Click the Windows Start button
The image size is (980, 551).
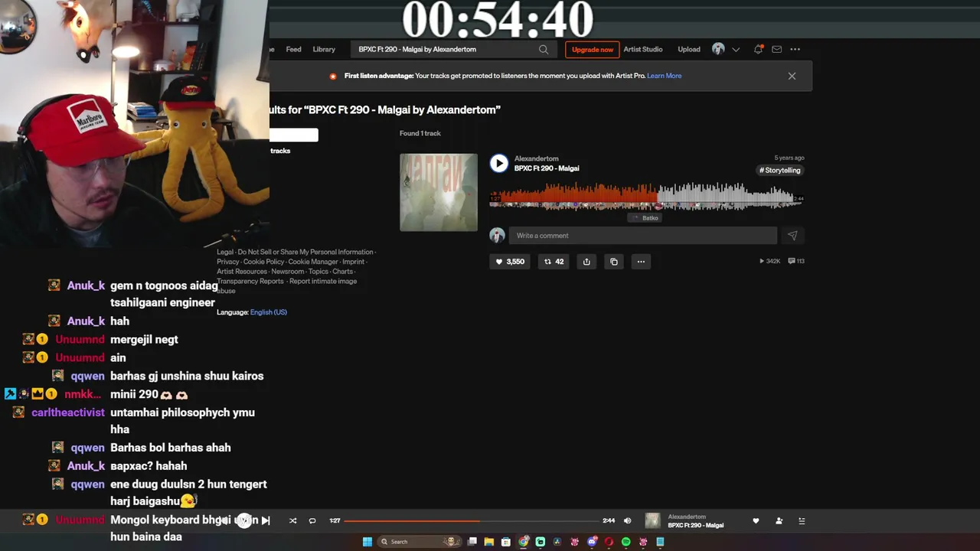point(367,542)
